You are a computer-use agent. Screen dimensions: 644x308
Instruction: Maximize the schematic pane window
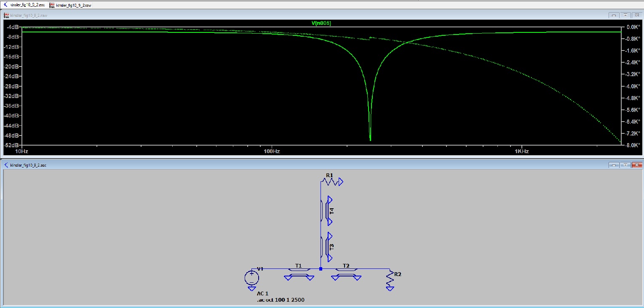[x=626, y=165]
